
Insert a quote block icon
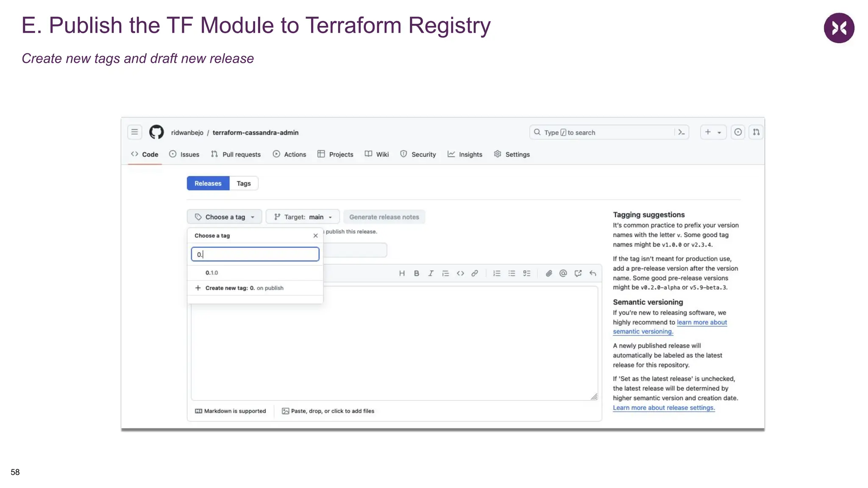pos(445,273)
